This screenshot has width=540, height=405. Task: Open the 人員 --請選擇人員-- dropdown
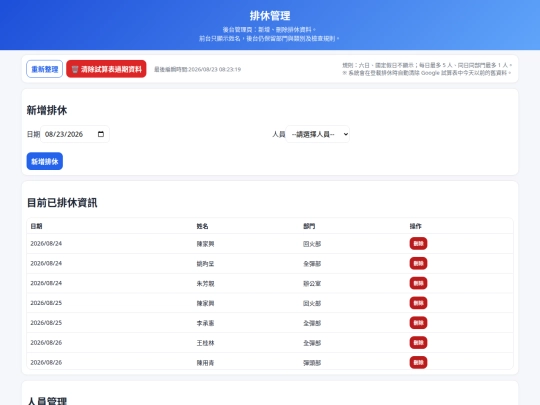318,134
